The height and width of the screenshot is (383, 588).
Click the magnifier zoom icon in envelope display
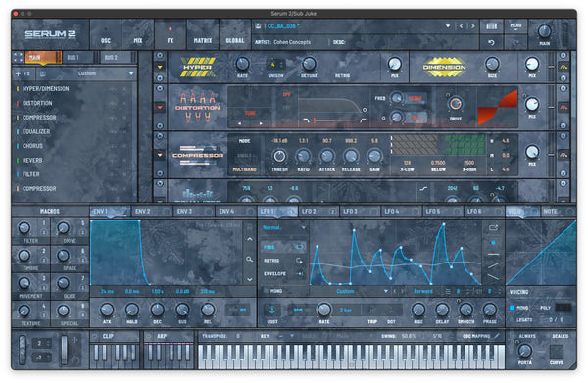coord(249,259)
